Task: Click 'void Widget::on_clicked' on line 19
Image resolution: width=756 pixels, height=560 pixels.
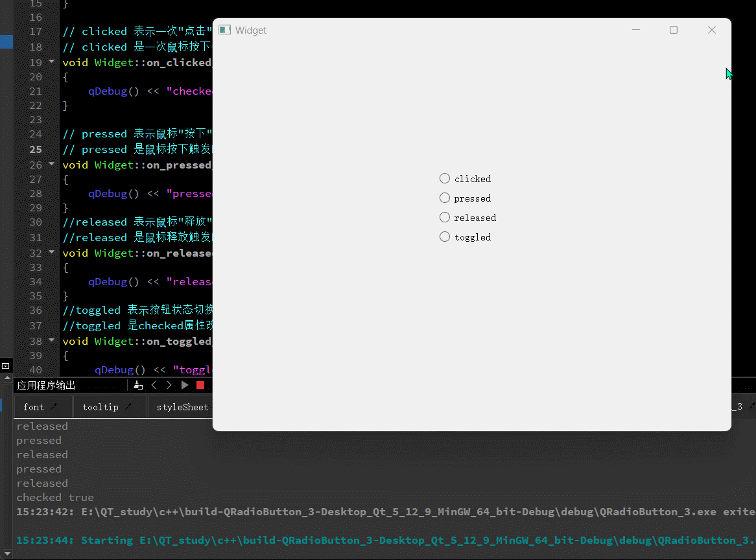Action: pyautogui.click(x=137, y=63)
